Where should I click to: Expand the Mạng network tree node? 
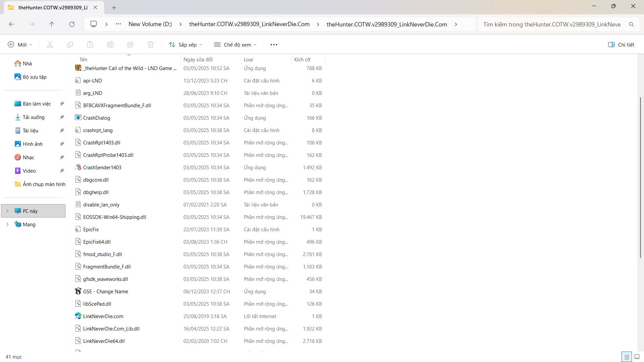click(x=7, y=224)
